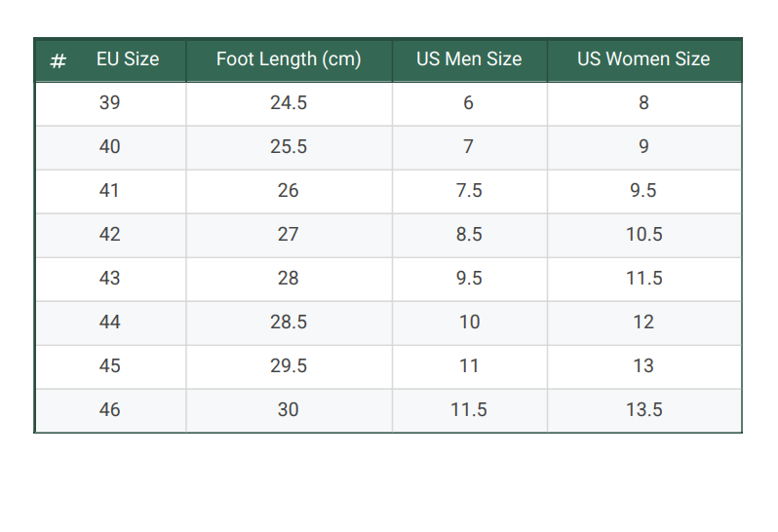The height and width of the screenshot is (532, 778).
Task: Select foot length 24.5 cell
Action: pyautogui.click(x=289, y=103)
